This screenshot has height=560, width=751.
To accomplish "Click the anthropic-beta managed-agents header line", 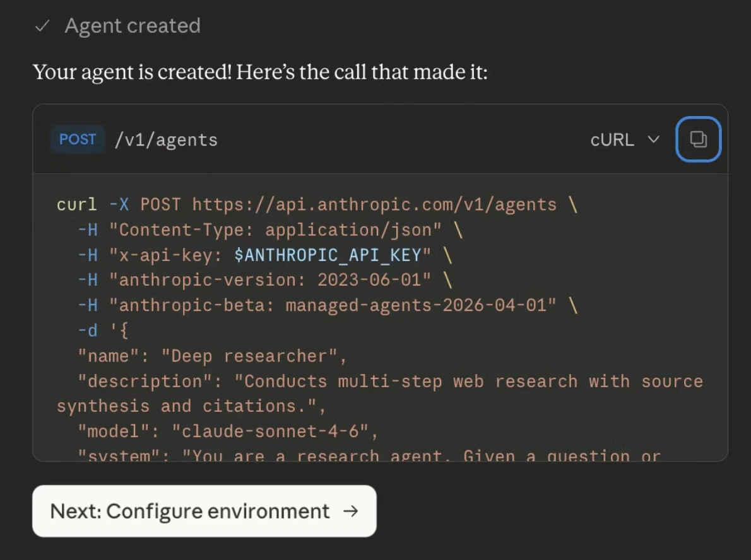I will pyautogui.click(x=327, y=305).
